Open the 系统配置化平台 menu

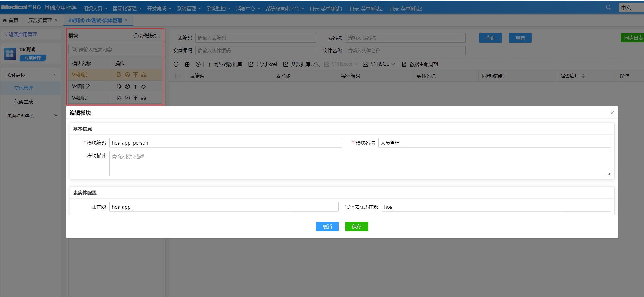point(285,9)
